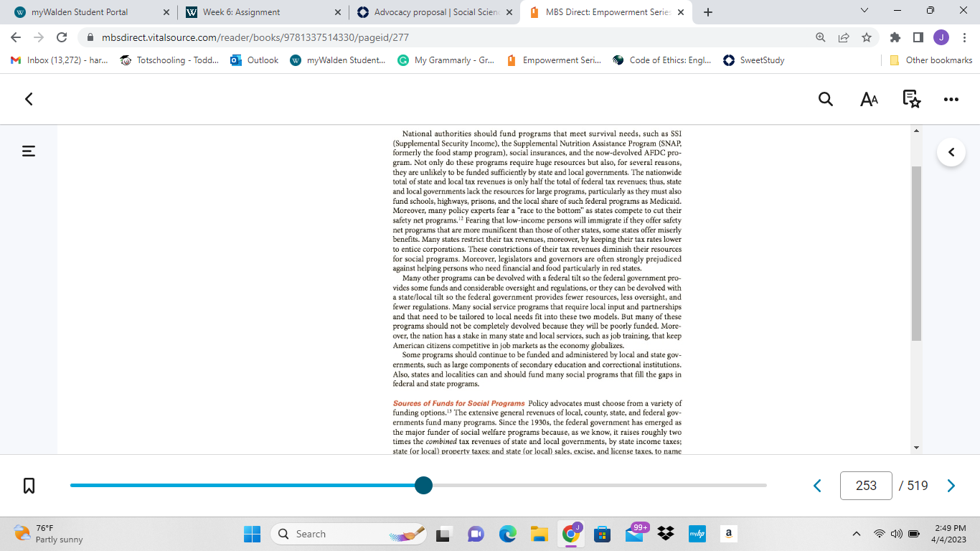The image size is (980, 551).
Task: Search inside the book with magnifier icon
Action: [x=826, y=99]
